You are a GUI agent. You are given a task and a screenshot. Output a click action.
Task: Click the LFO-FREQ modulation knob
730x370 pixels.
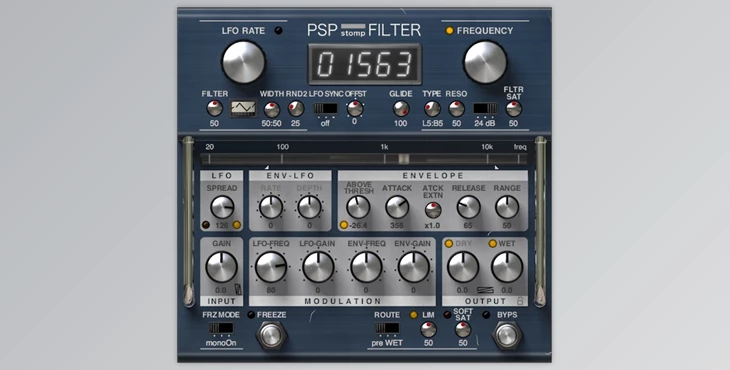(271, 267)
